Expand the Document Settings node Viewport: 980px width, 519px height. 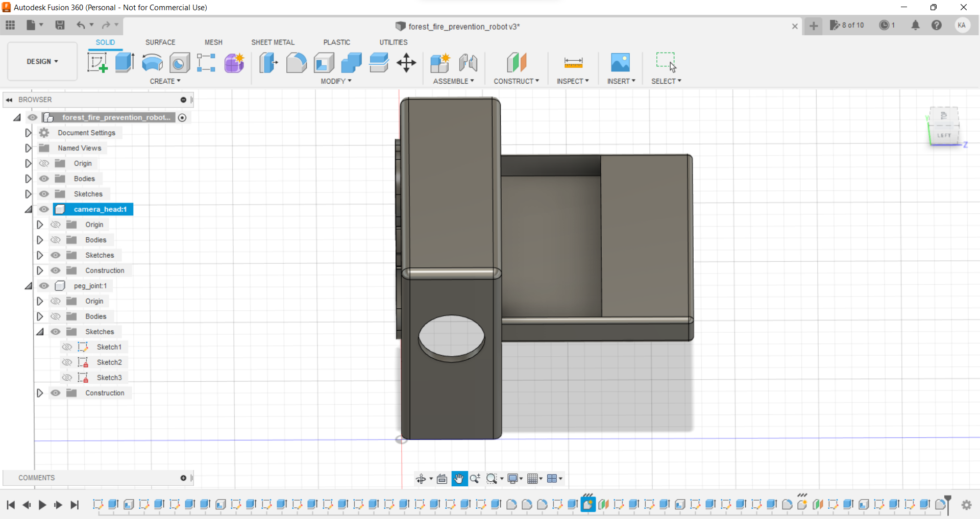(28, 133)
